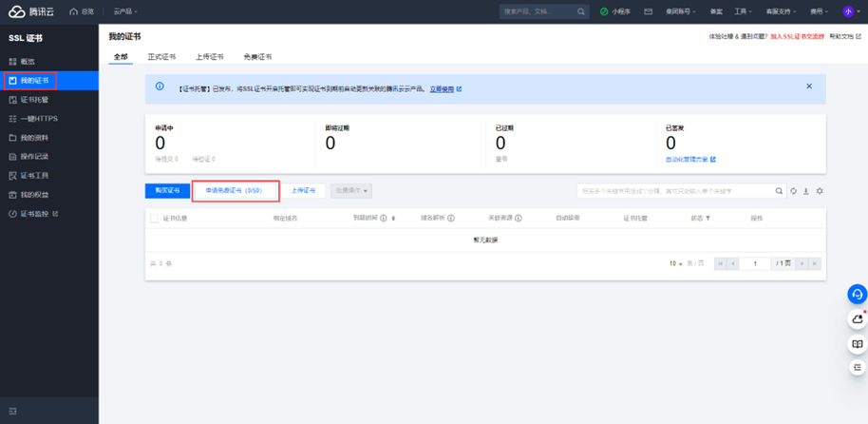Click 申请免费证书 (0/50) button
The height and width of the screenshot is (424, 868).
(233, 190)
